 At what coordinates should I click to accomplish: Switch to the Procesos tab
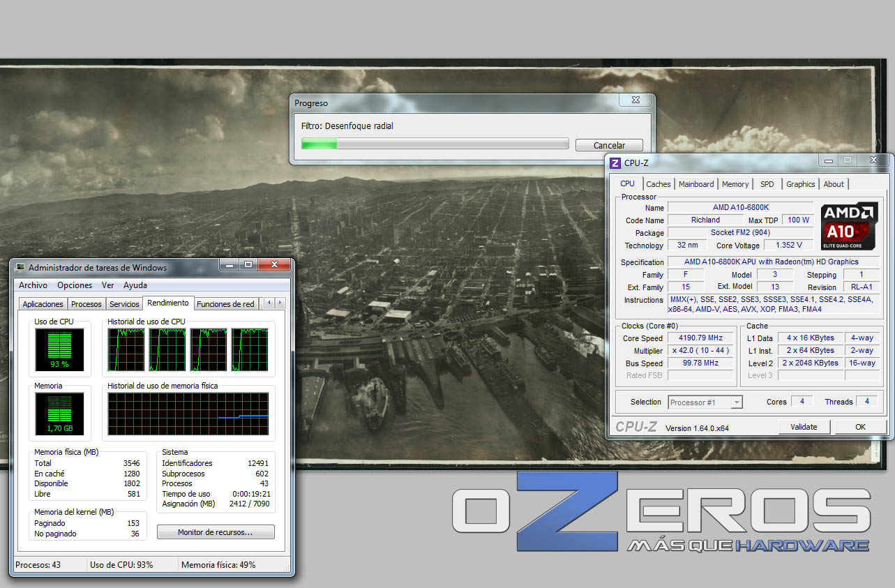(87, 304)
